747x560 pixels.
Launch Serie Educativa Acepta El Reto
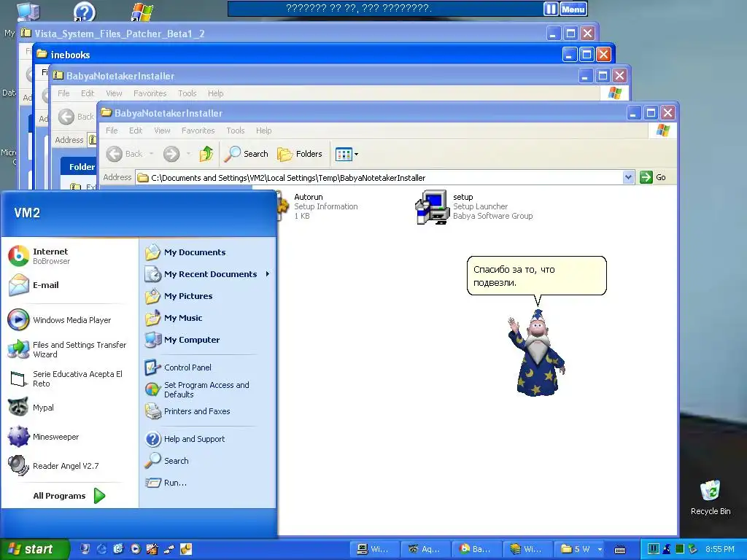71,378
